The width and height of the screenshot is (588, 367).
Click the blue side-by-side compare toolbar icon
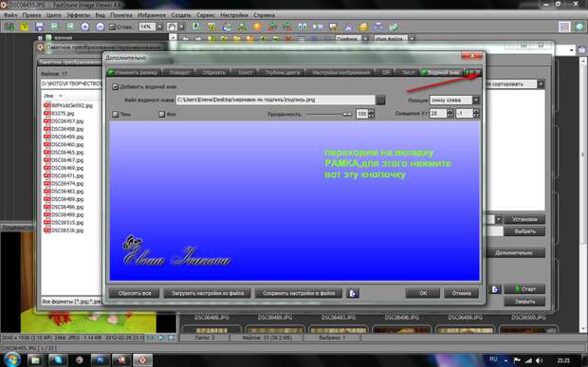[x=303, y=27]
